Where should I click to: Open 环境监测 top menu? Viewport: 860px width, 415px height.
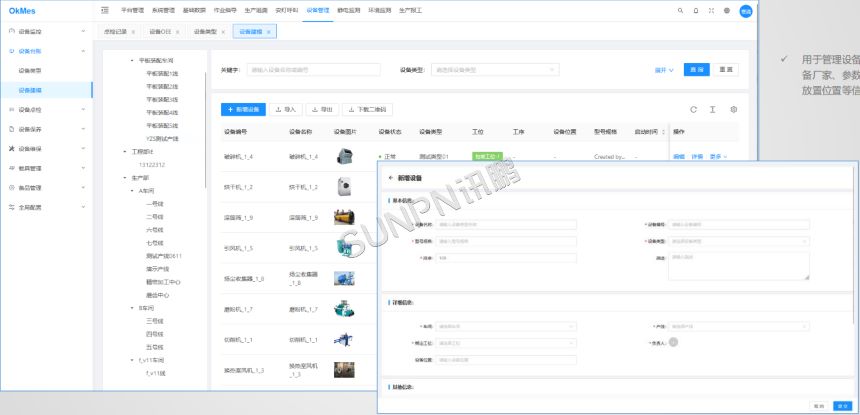(380, 10)
